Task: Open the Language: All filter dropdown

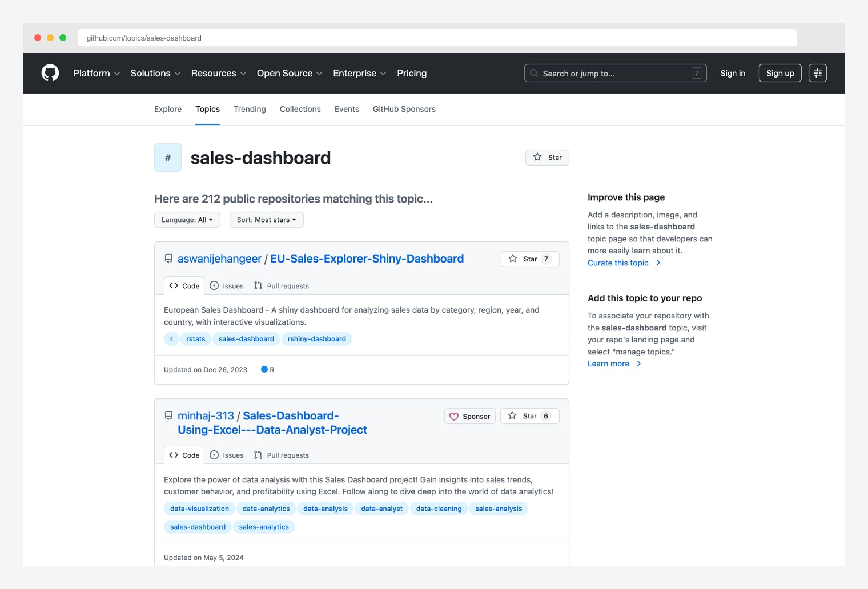Action: (x=187, y=220)
